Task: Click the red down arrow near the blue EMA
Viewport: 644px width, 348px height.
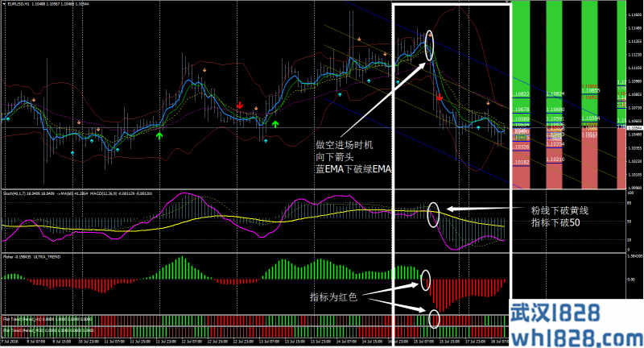Action: (240, 106)
